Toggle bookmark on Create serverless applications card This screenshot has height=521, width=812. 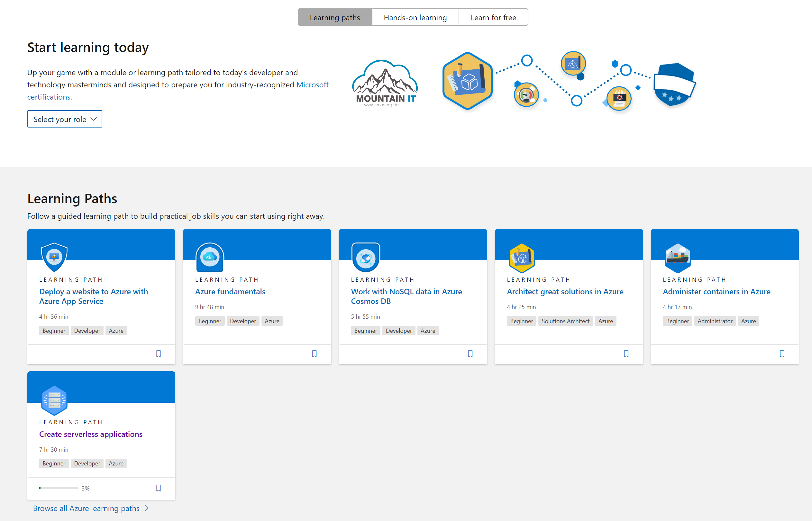pos(158,488)
